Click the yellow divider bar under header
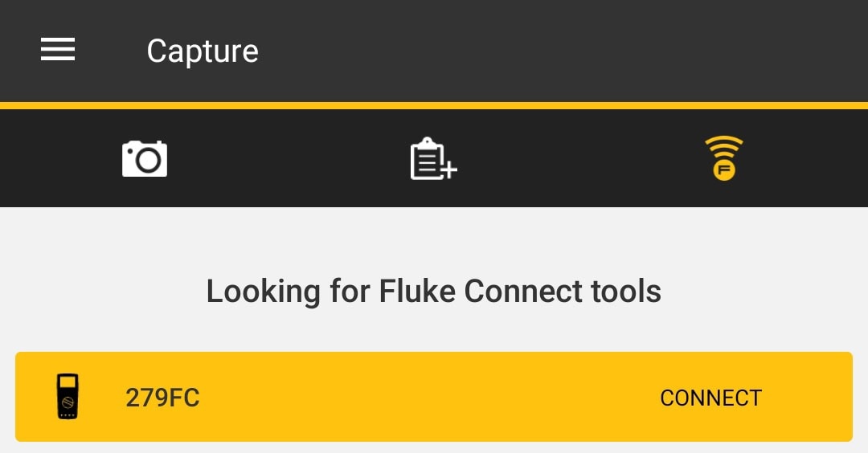The image size is (868, 453). pos(434,106)
